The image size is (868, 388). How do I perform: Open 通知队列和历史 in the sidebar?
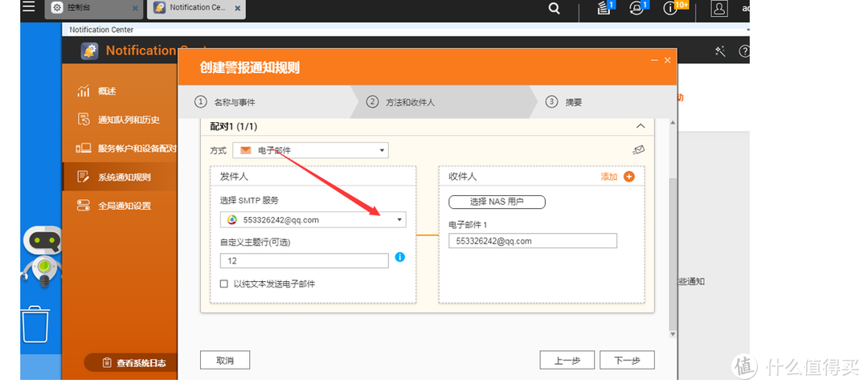click(120, 120)
